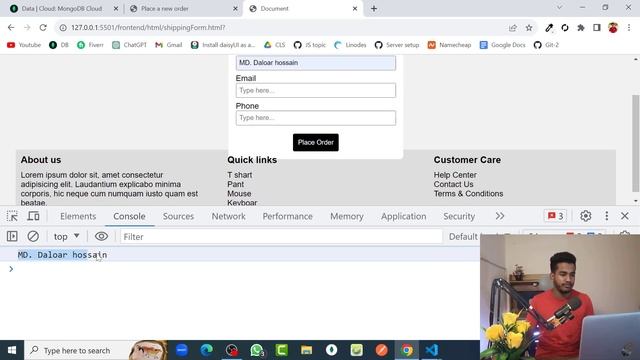This screenshot has width=640, height=360.
Task: Click the console prompt arrow
Action: pos(11,269)
